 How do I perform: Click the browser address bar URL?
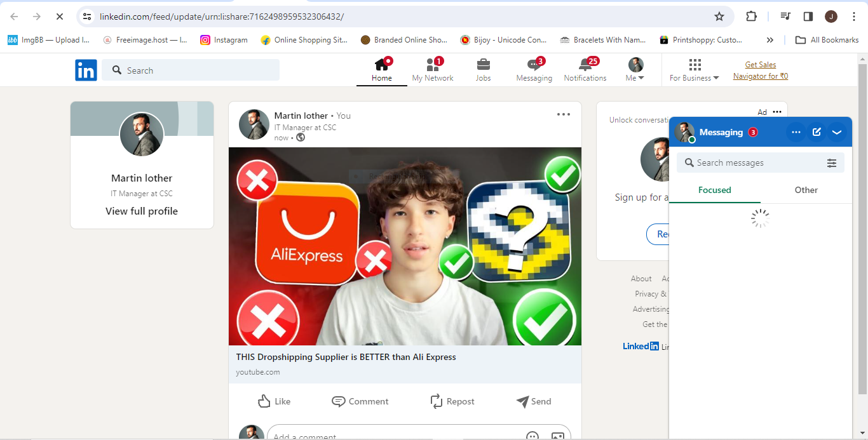(222, 17)
